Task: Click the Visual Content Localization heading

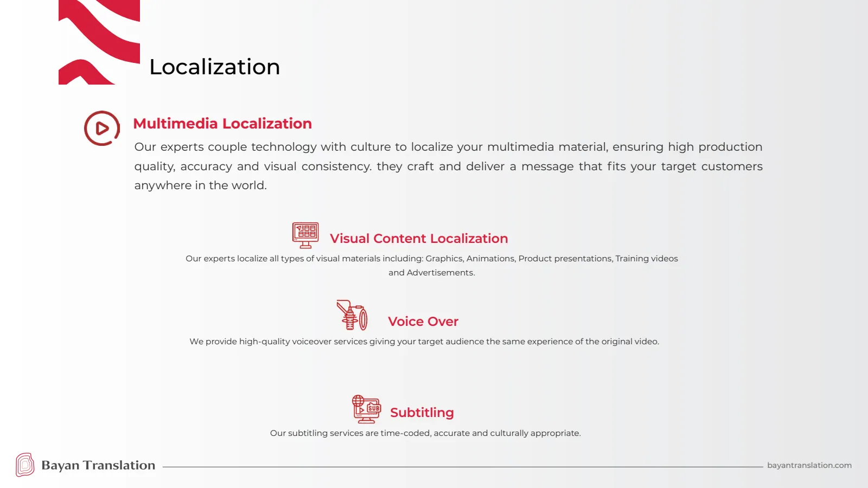Action: coord(419,239)
